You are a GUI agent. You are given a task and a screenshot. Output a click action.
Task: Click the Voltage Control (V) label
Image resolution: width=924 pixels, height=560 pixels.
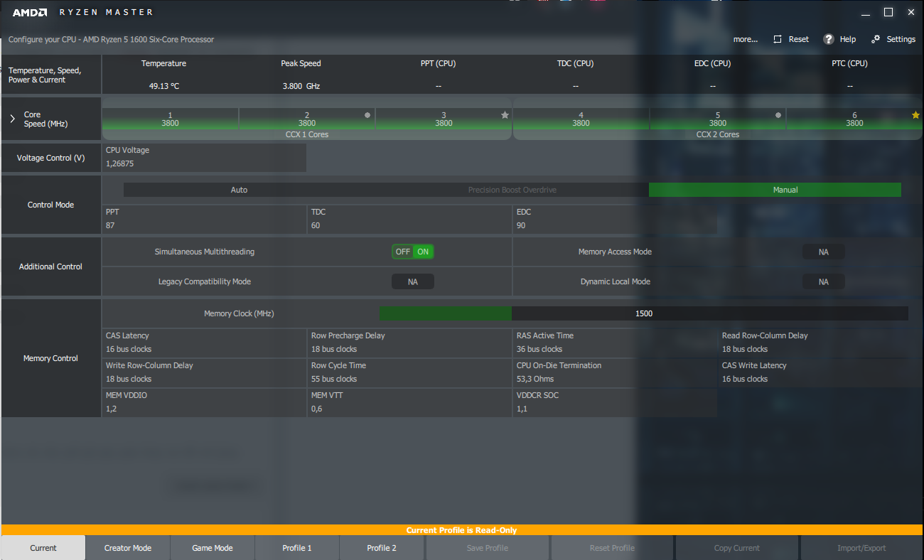pos(50,158)
